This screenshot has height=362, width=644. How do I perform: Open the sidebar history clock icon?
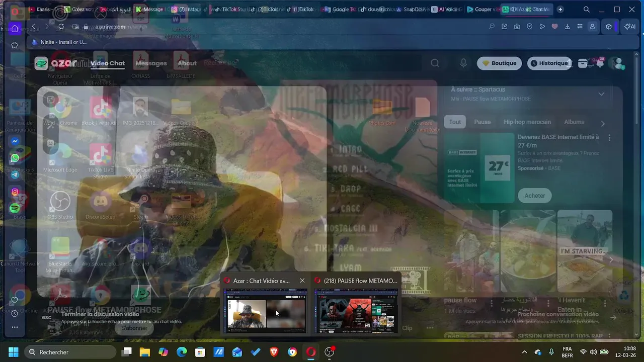(15, 314)
